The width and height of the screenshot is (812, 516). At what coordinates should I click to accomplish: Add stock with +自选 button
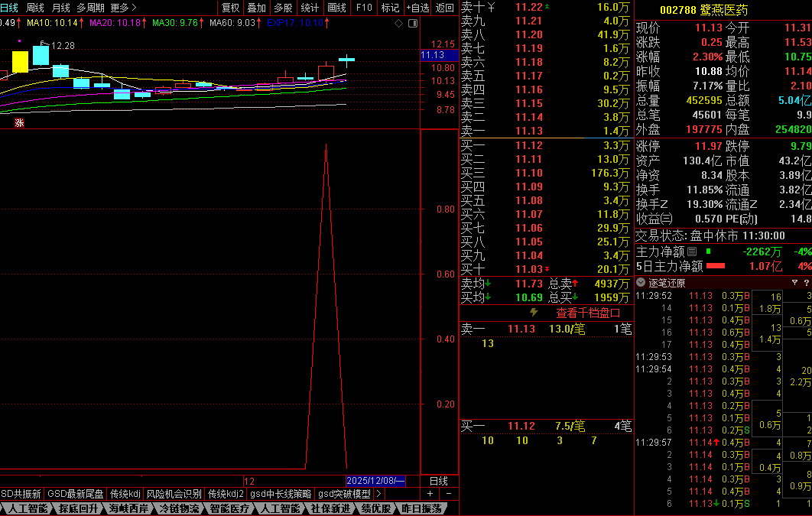(417, 8)
